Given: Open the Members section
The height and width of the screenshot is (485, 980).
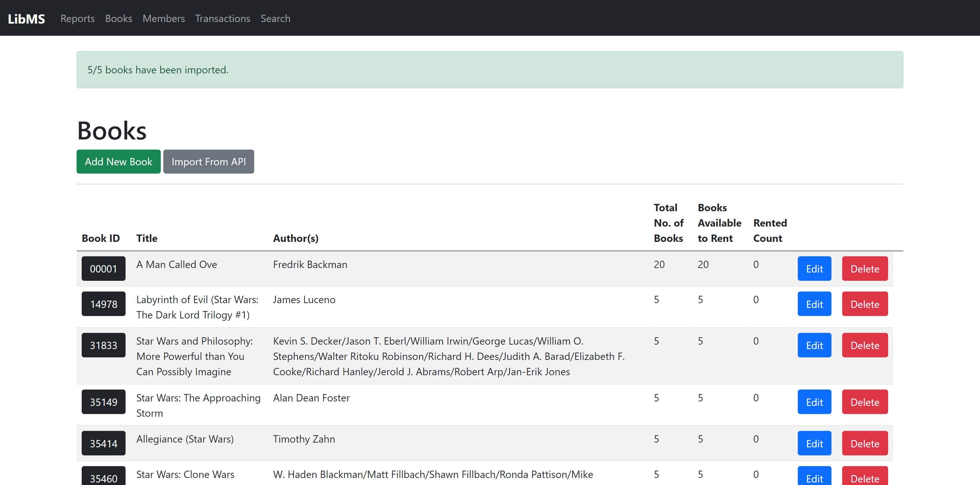Looking at the screenshot, I should pyautogui.click(x=164, y=18).
